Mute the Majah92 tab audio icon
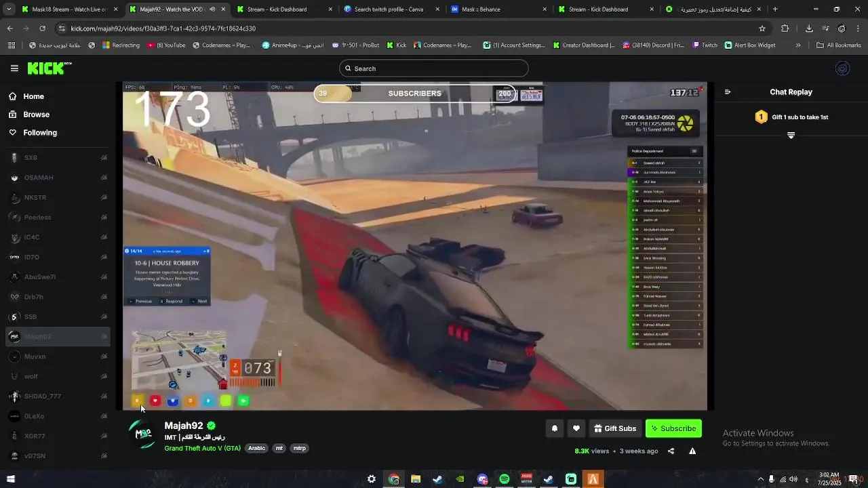This screenshot has height=488, width=868. [x=212, y=9]
